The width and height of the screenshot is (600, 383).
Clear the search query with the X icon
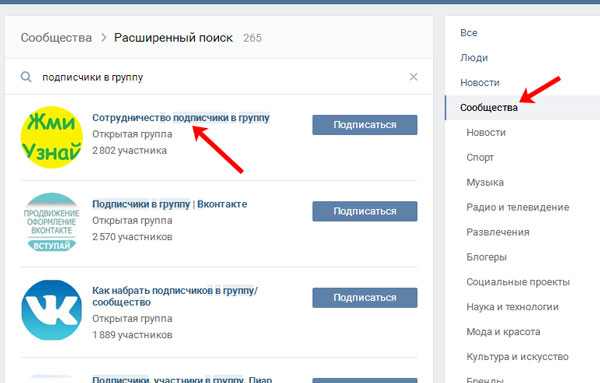[413, 77]
